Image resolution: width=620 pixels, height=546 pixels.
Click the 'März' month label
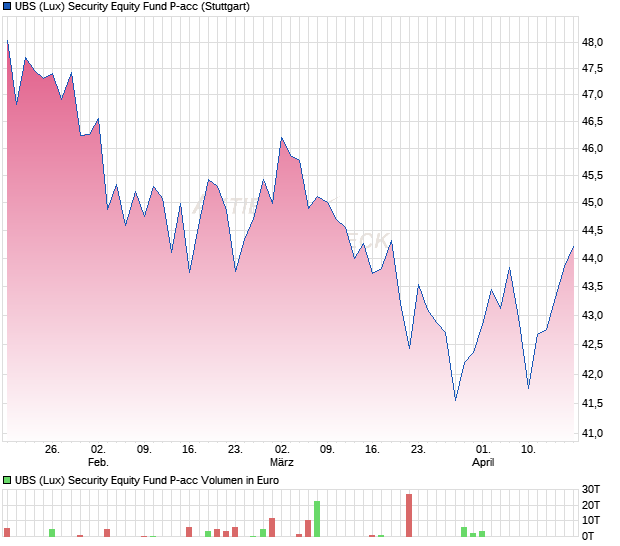(282, 462)
